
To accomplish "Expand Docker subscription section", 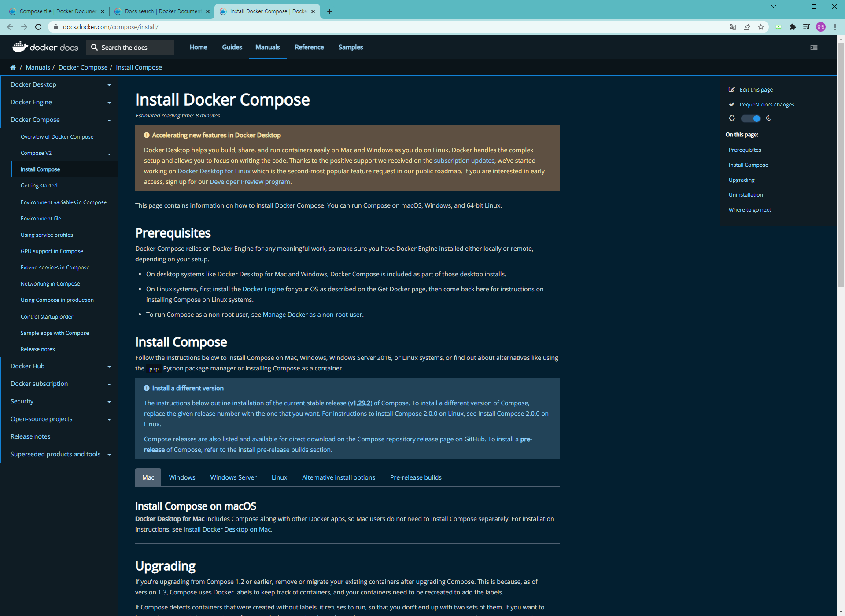I will (109, 384).
